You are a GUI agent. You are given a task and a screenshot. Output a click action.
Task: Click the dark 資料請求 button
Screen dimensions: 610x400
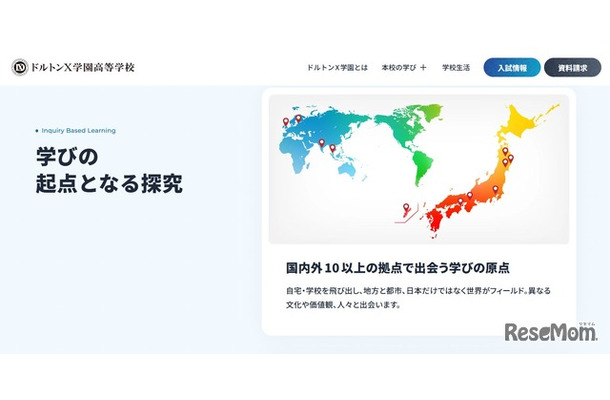tap(573, 68)
